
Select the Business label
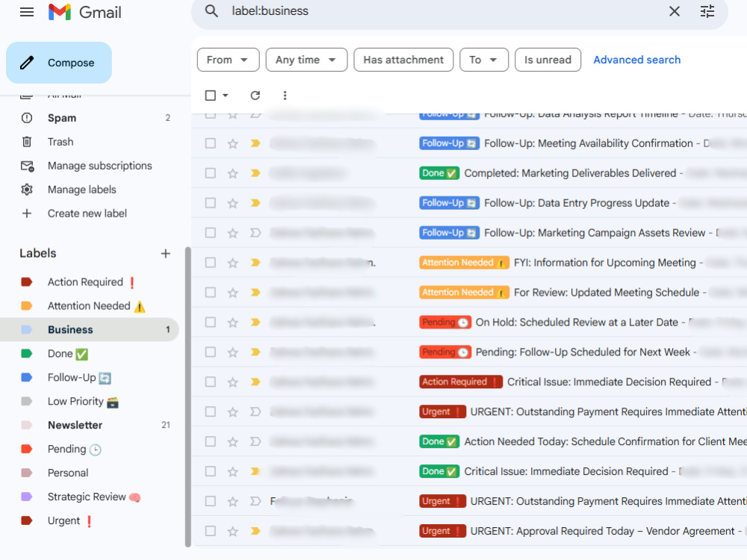pos(90,329)
